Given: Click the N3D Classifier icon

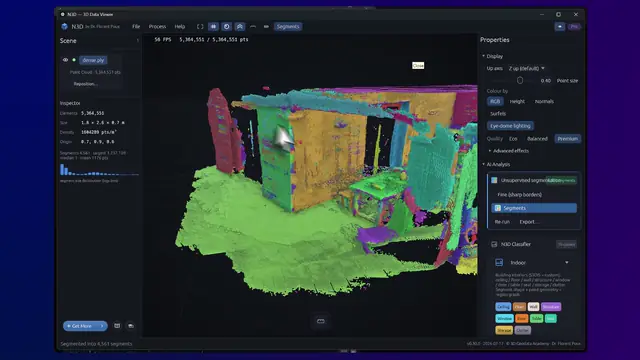Looking at the screenshot, I should coord(494,244).
